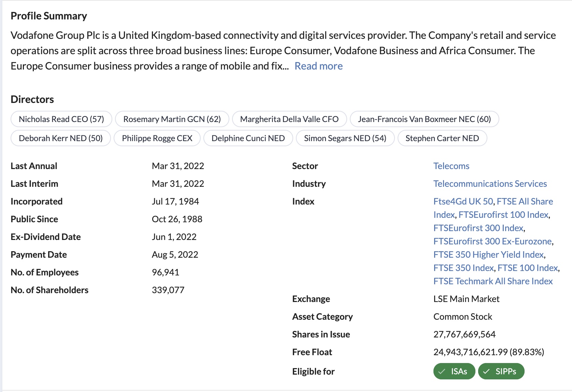Open FTSE 350 Higher Yield Index link

click(488, 255)
